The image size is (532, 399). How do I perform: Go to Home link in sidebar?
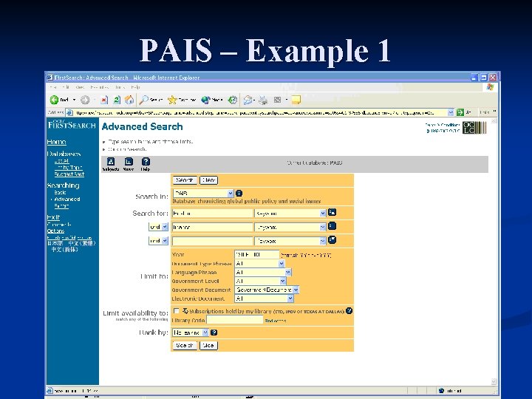click(x=56, y=142)
